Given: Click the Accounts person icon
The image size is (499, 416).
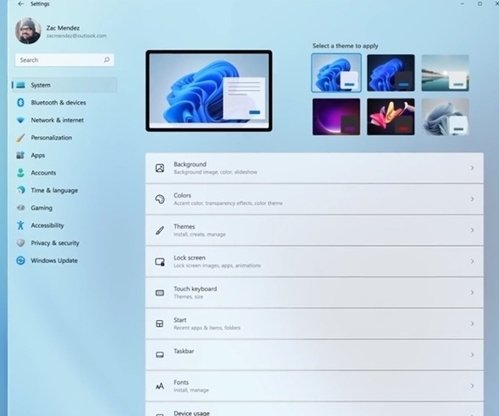Looking at the screenshot, I should click(x=21, y=173).
